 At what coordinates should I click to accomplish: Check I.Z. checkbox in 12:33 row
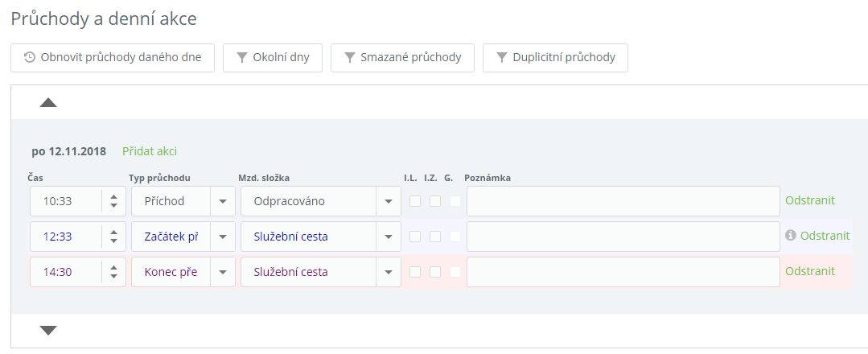tap(435, 237)
